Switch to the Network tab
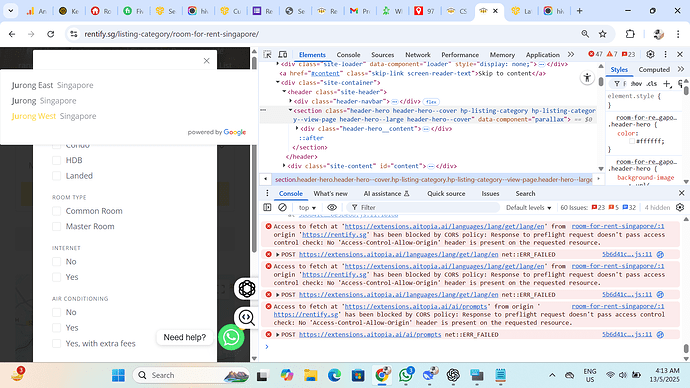This screenshot has height=388, width=690. pyautogui.click(x=418, y=55)
